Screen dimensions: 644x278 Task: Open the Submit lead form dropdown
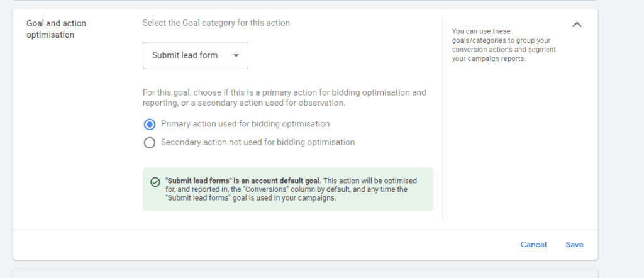coord(196,55)
